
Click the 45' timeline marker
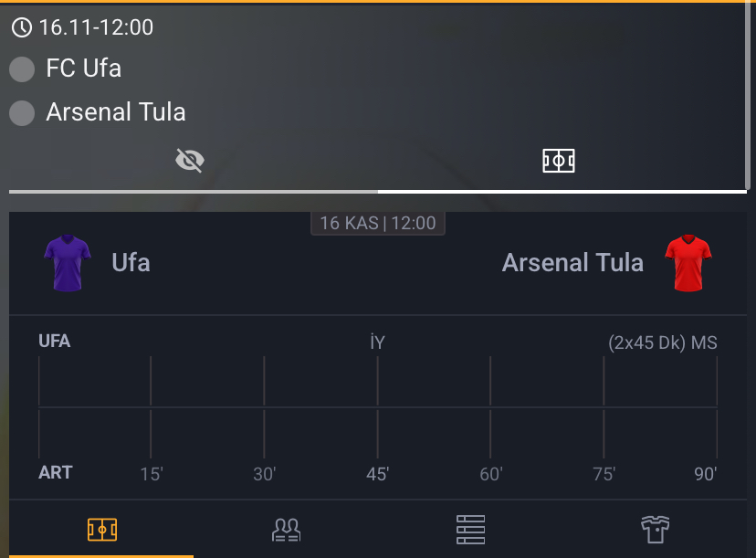(376, 474)
